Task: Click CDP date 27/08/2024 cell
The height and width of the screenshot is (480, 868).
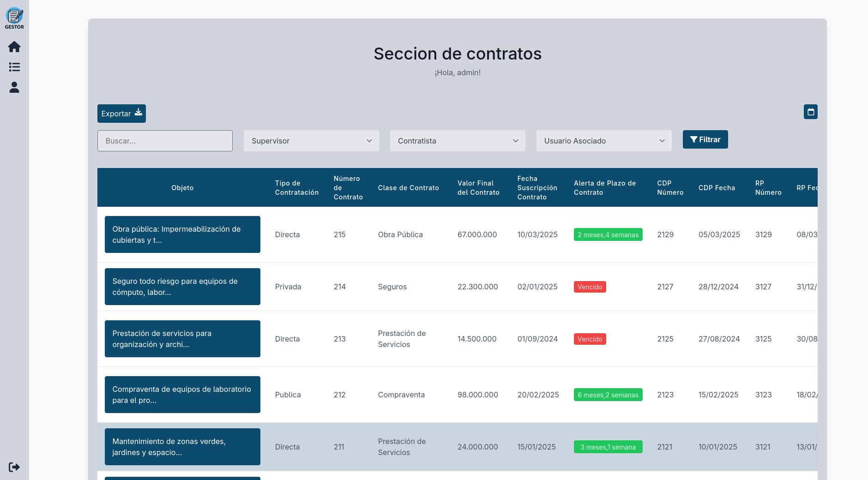Action: point(719,339)
